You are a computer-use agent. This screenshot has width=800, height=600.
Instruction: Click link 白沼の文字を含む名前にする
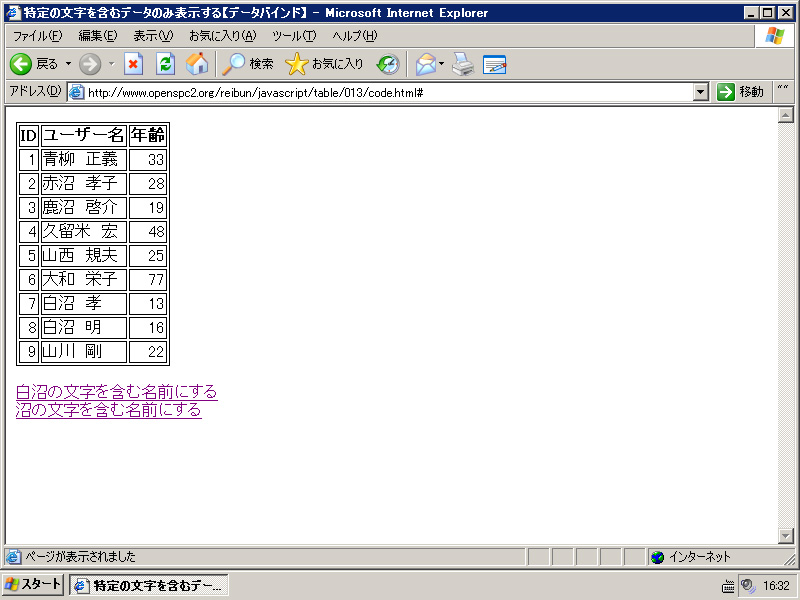117,392
